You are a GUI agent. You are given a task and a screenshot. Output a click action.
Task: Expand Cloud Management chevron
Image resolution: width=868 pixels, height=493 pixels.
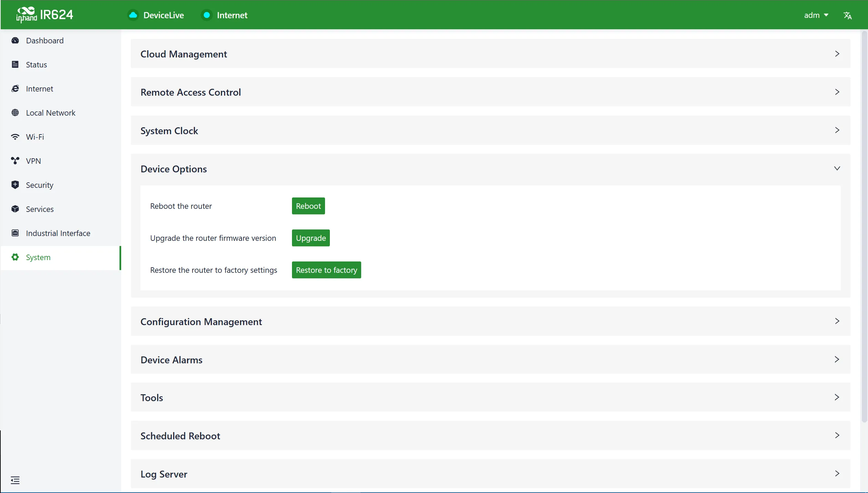pyautogui.click(x=837, y=54)
